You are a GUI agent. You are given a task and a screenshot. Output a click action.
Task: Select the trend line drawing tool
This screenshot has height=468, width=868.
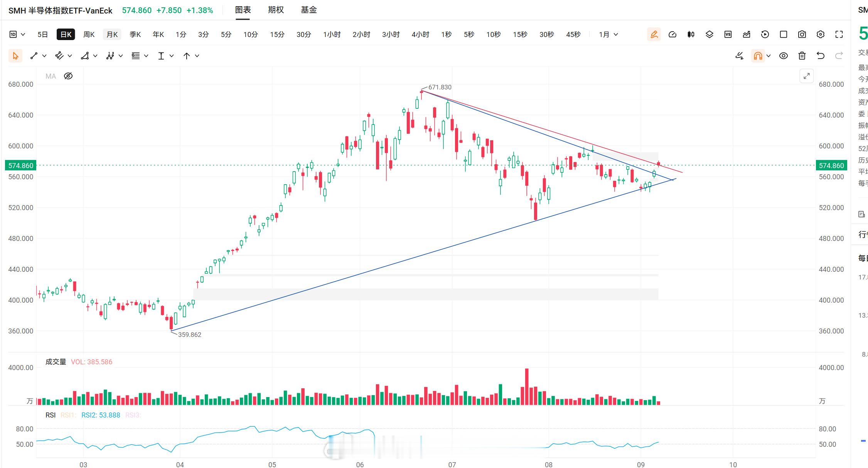click(x=34, y=56)
